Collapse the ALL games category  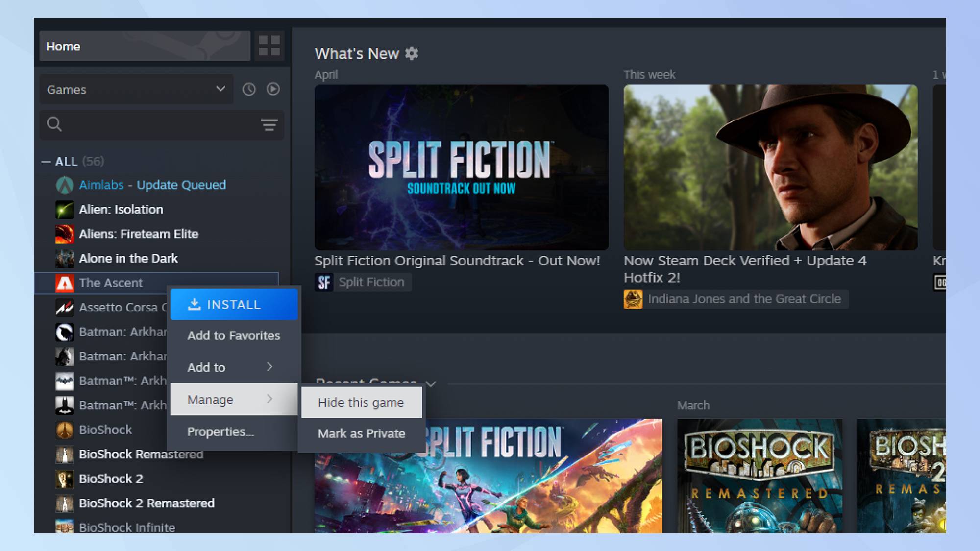coord(46,162)
